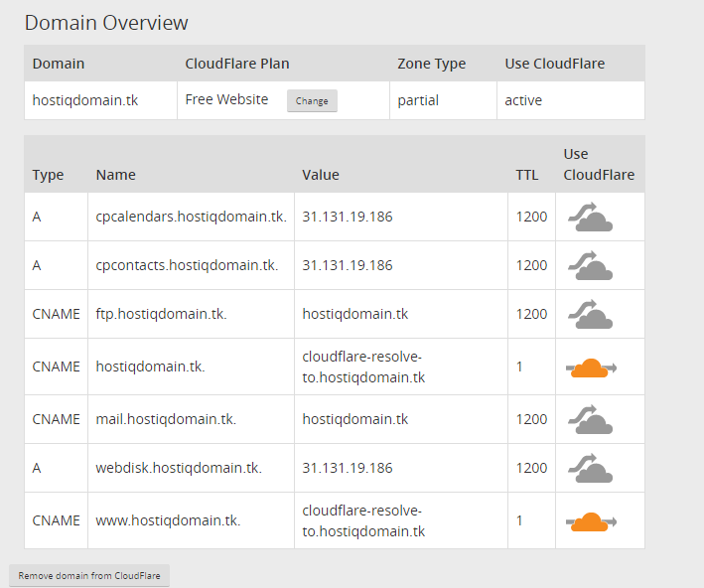The image size is (704, 588).
Task: Click ftp.hostiqdomain.tk. record name
Action: 161,314
